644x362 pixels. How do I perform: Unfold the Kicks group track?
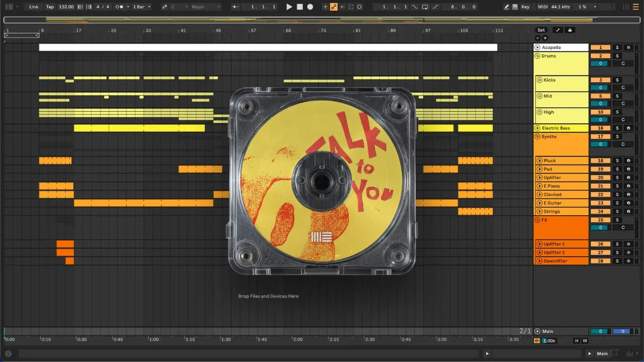pyautogui.click(x=539, y=80)
